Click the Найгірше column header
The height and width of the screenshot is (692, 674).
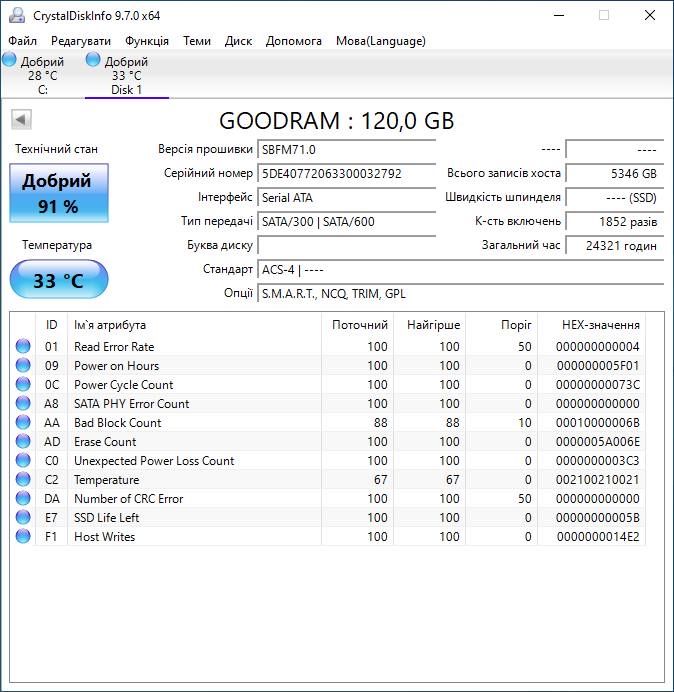click(429, 325)
